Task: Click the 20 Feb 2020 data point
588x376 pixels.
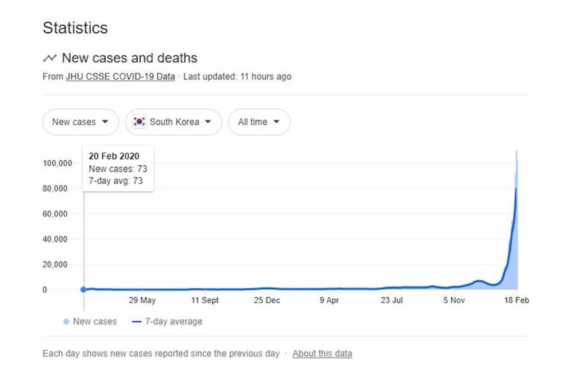Action: (84, 289)
